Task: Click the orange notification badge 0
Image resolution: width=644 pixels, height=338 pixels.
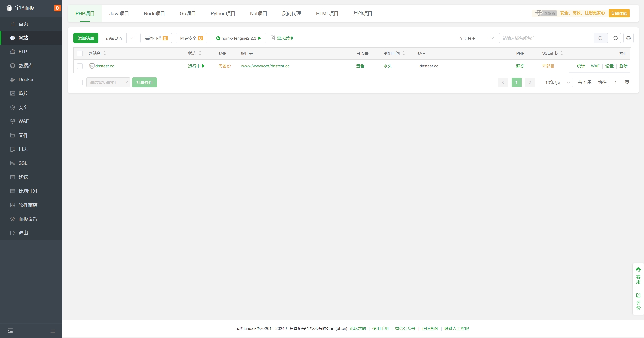Action: point(57,8)
